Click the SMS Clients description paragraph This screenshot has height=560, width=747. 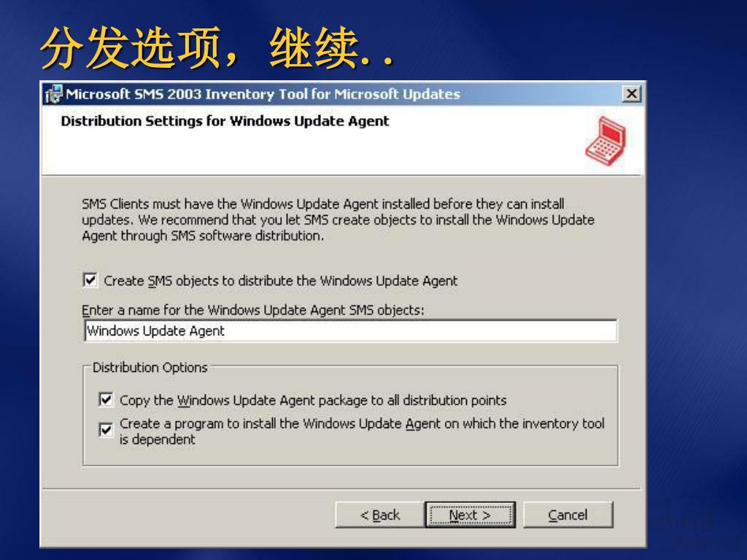tap(338, 219)
